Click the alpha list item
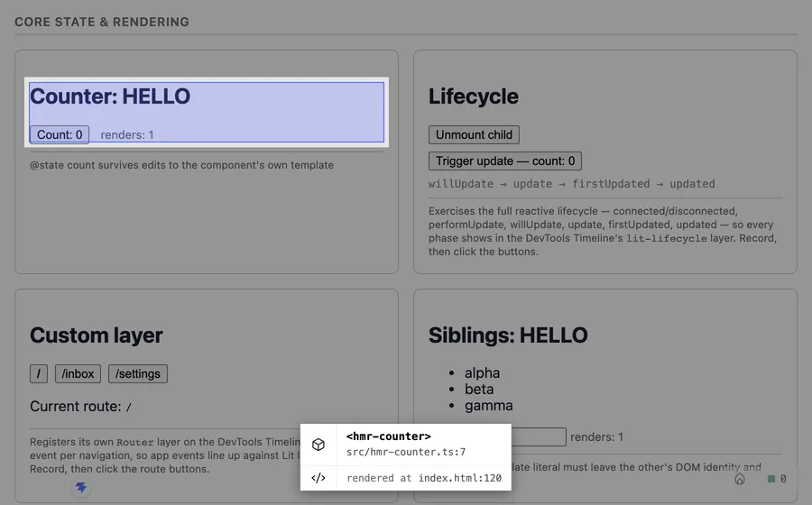Screen dimensions: 812x505 click(482, 373)
